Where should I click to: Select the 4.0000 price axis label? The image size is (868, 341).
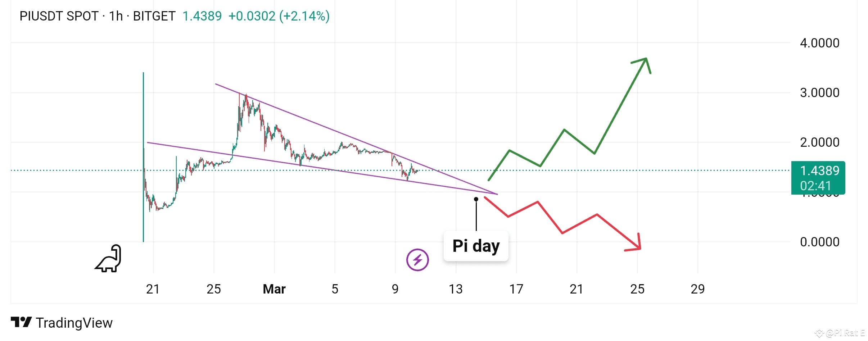(x=820, y=43)
